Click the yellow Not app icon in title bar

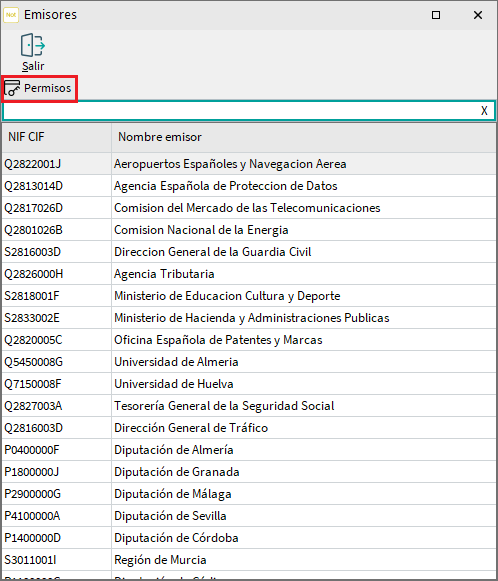(x=11, y=15)
